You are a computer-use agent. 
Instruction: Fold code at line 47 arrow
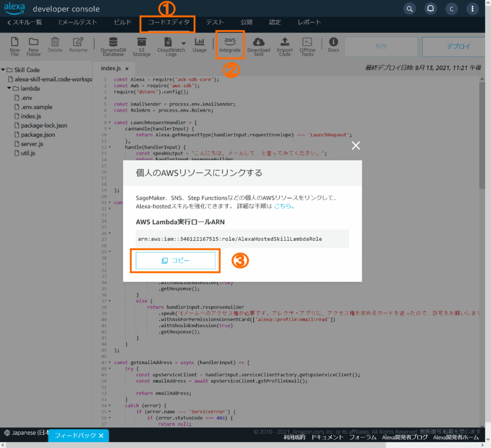tap(110, 363)
